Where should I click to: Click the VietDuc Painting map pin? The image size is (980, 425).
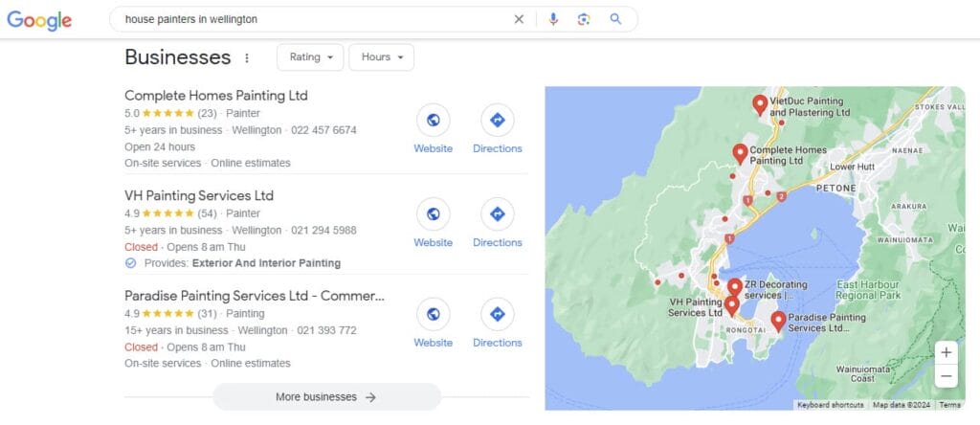[x=760, y=104]
